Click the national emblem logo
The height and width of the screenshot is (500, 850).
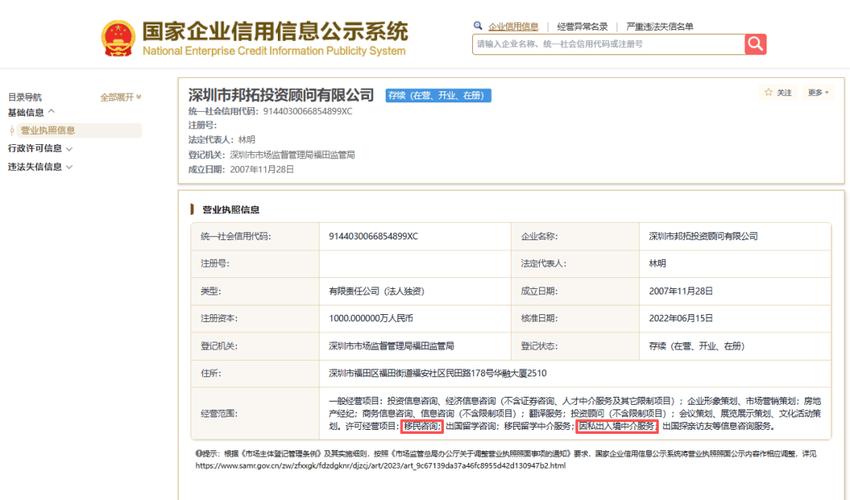[118, 38]
